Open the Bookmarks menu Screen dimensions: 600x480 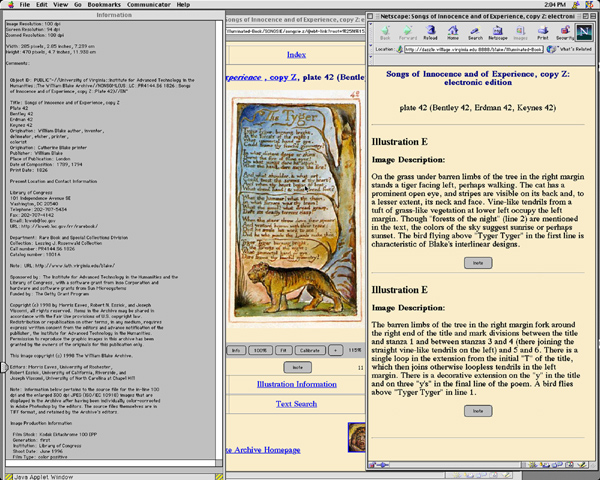(x=104, y=5)
